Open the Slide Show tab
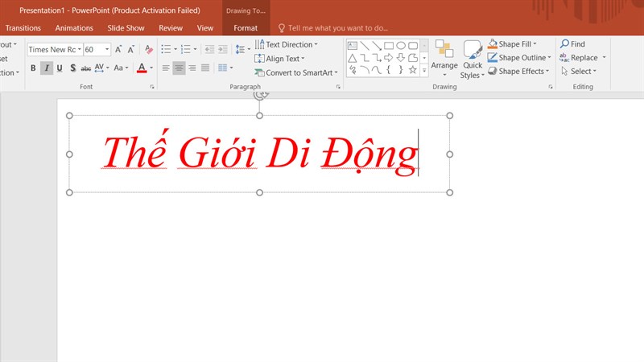 (x=126, y=28)
